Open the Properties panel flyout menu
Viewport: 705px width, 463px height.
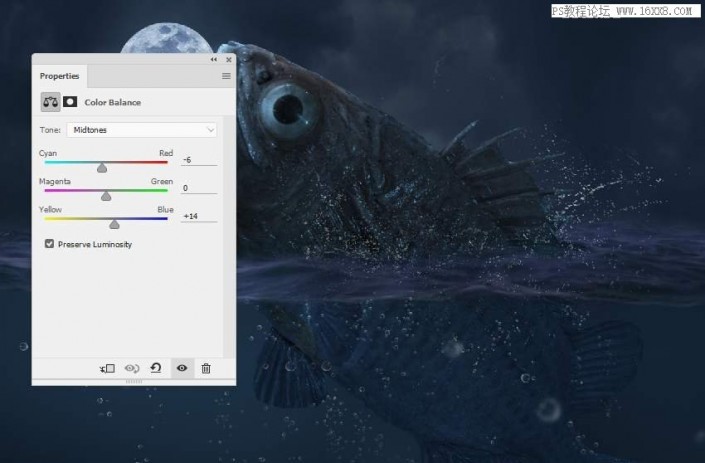(x=226, y=76)
